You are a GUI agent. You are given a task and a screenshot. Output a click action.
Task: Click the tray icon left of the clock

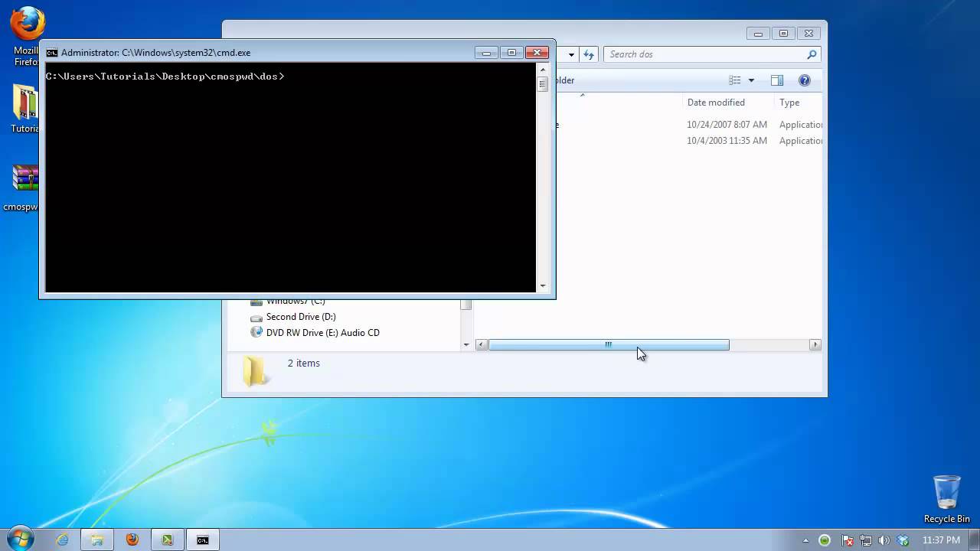904,540
